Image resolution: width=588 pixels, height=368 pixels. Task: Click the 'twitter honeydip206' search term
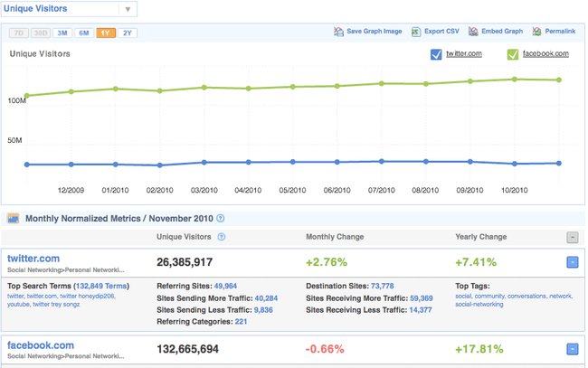pyautogui.click(x=88, y=296)
